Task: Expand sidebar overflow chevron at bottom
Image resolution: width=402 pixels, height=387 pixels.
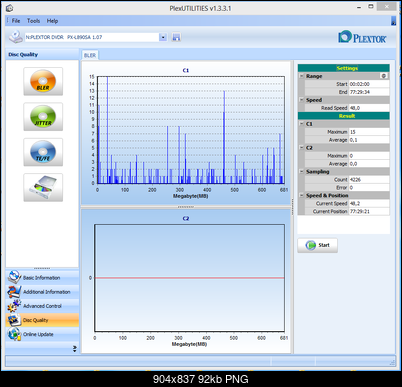Action: click(74, 349)
